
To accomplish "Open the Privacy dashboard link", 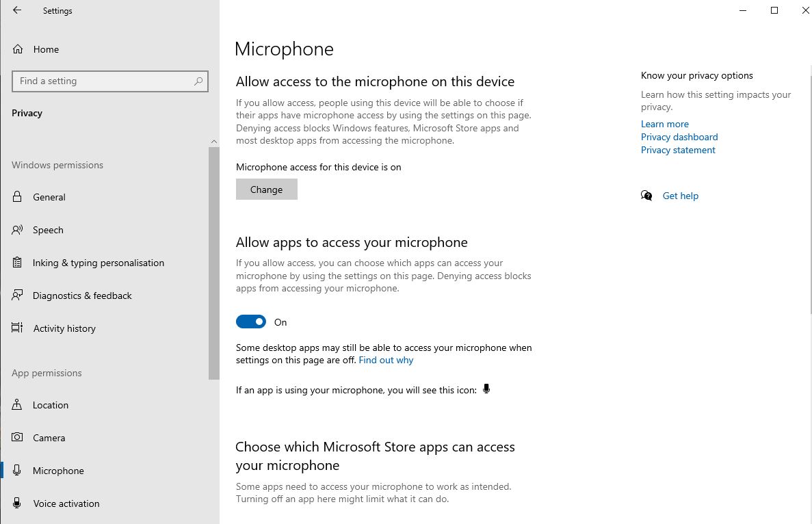I will coord(679,137).
